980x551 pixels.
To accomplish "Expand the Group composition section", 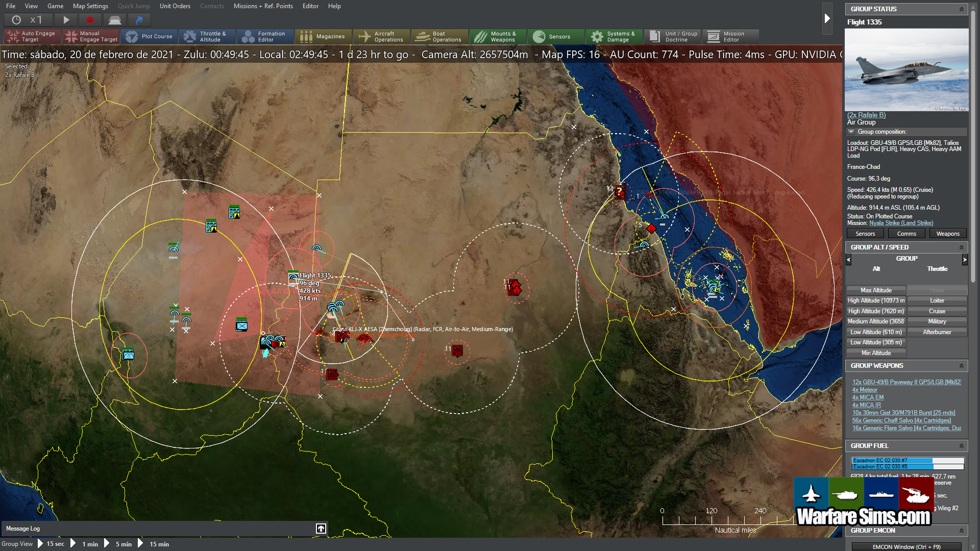I will point(850,132).
